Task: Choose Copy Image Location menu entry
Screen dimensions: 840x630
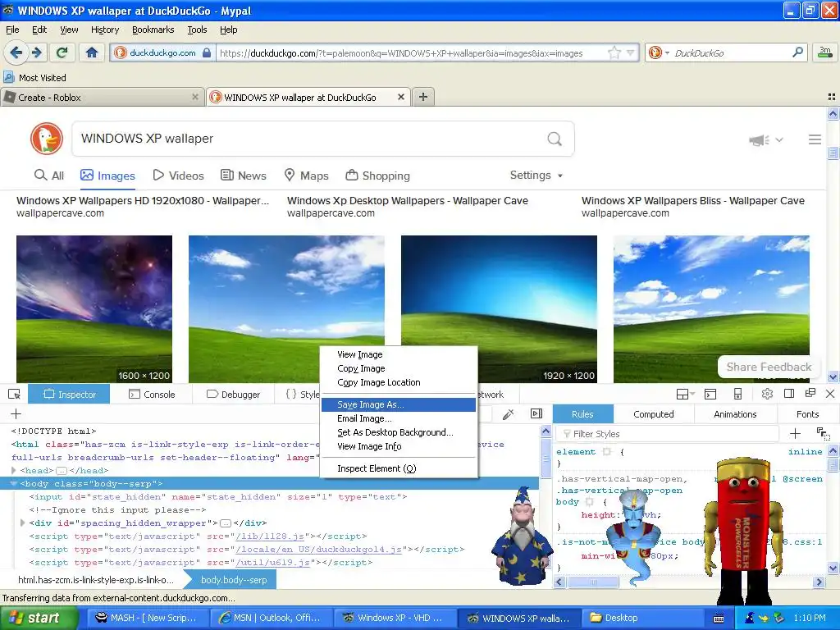Action: (399, 382)
